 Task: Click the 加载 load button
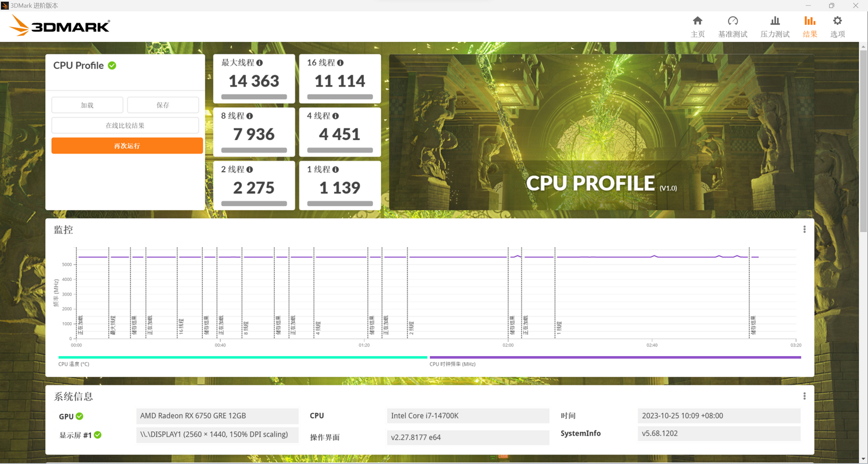(x=87, y=105)
